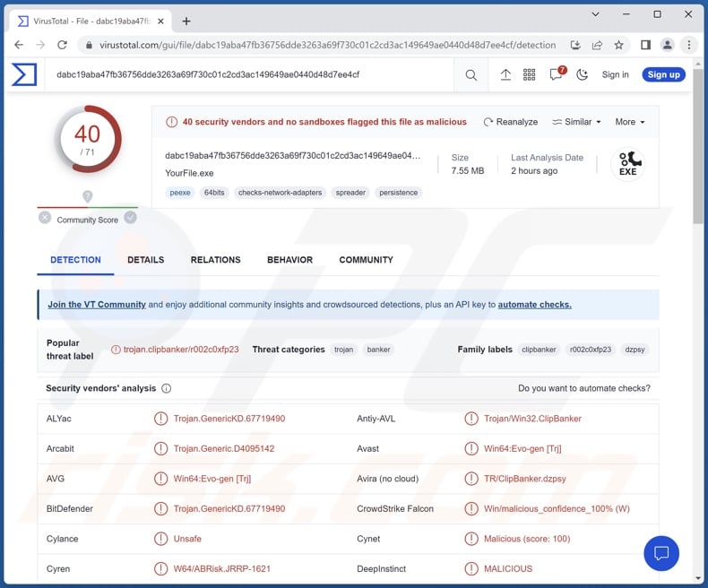Image resolution: width=708 pixels, height=588 pixels.
Task: Click the community score marker pin
Action: click(88, 196)
